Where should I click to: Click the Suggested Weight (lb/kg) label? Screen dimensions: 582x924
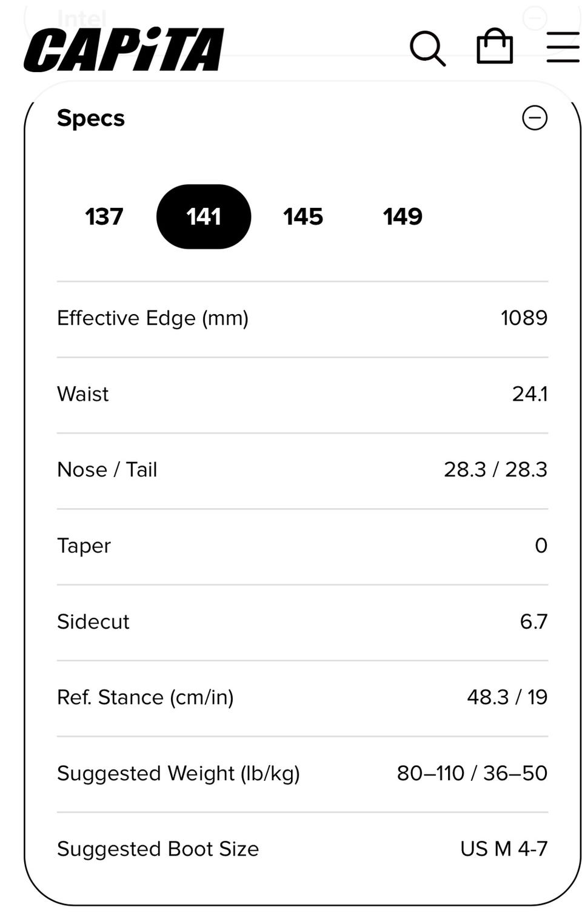(178, 773)
